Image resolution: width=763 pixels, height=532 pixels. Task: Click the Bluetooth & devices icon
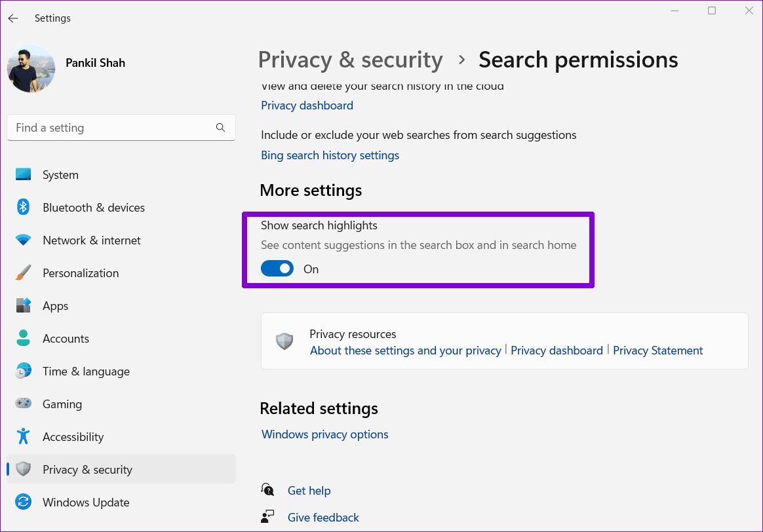click(x=23, y=207)
